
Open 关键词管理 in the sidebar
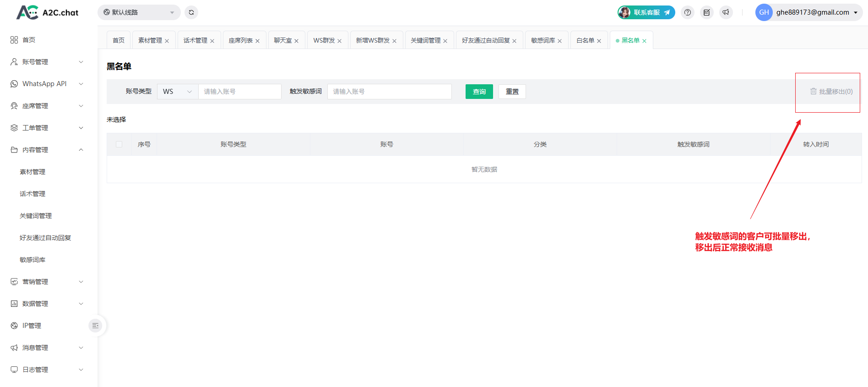tap(36, 216)
